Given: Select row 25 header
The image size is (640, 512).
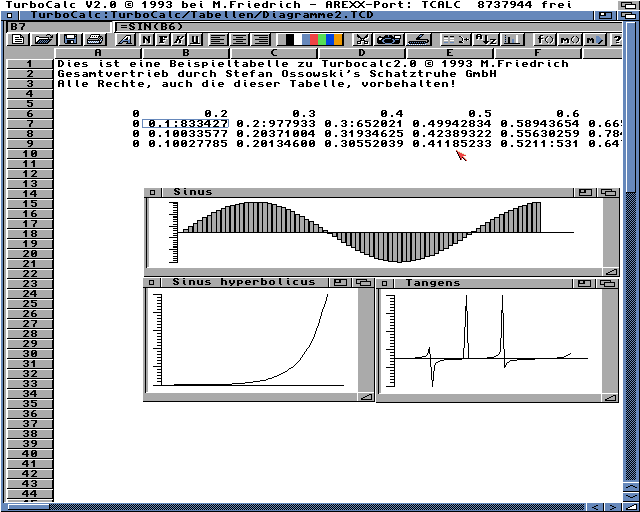Looking at the screenshot, I should click(30, 304).
